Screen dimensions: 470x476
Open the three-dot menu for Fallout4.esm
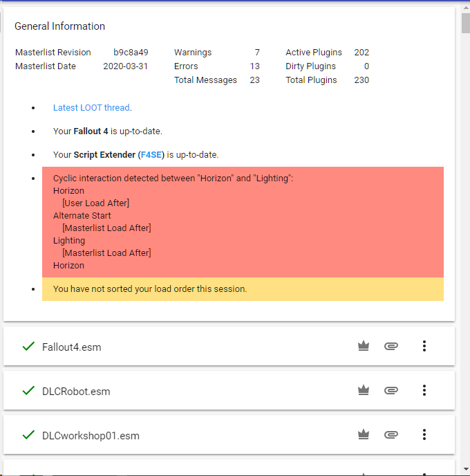point(424,346)
